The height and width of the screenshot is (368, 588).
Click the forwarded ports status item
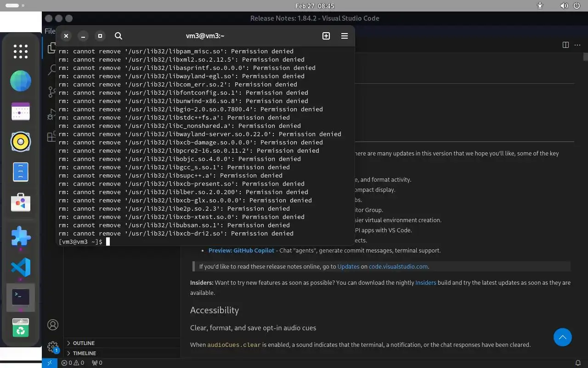[x=97, y=363]
